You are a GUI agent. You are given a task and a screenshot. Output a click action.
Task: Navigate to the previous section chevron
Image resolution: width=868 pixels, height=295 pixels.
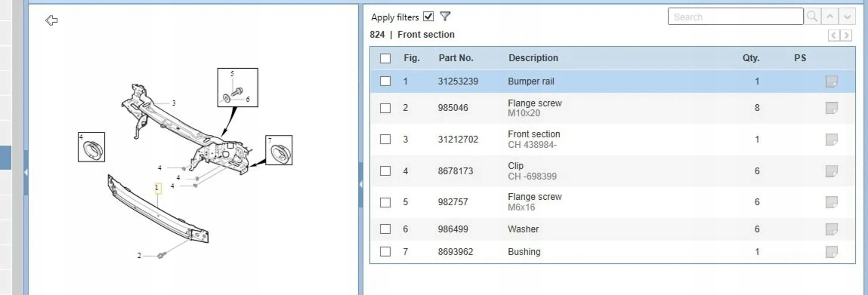(834, 35)
